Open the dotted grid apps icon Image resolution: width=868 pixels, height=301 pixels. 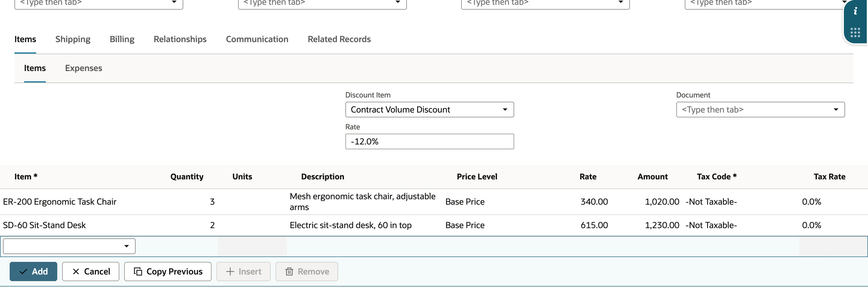[x=855, y=33]
